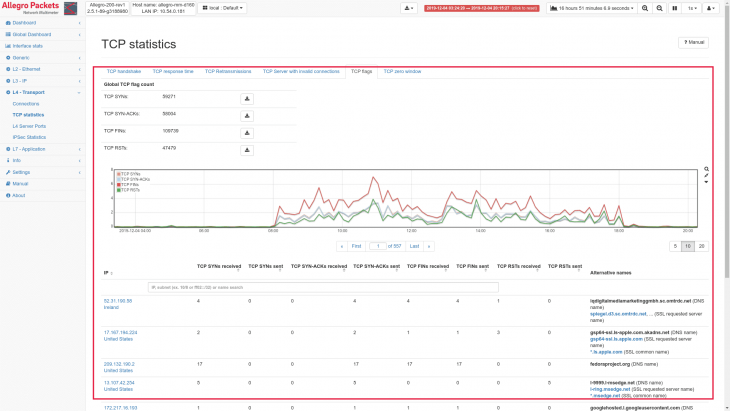Click download icon for TCP RSTs

coord(247,148)
